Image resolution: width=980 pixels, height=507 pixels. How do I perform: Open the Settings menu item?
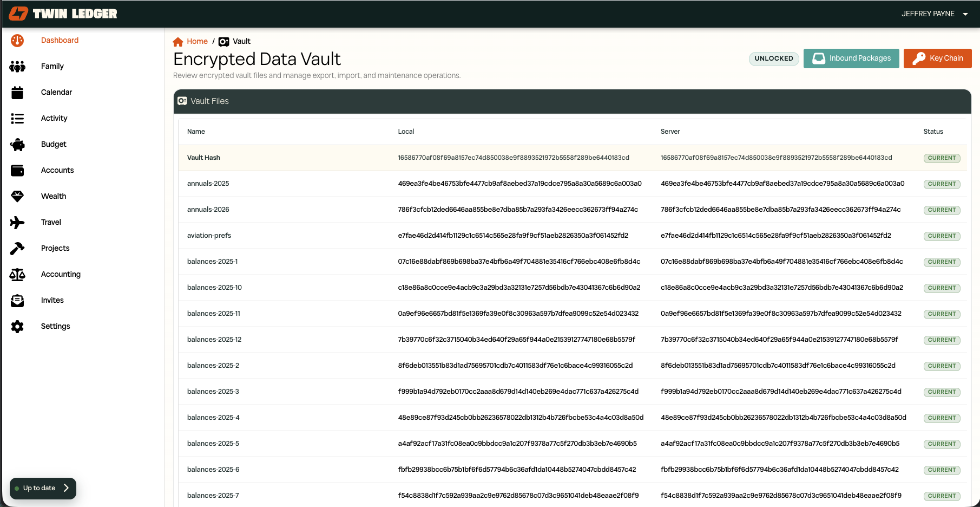(56, 326)
